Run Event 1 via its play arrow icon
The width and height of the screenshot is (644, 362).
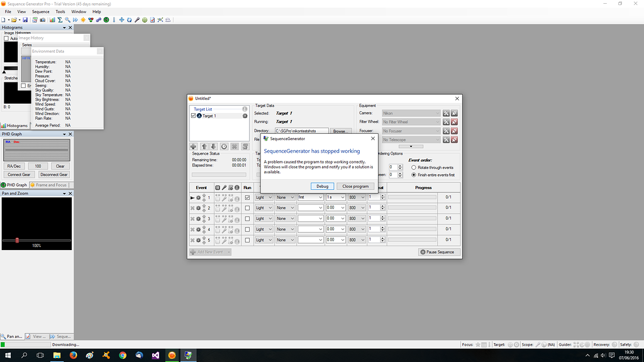(x=192, y=197)
